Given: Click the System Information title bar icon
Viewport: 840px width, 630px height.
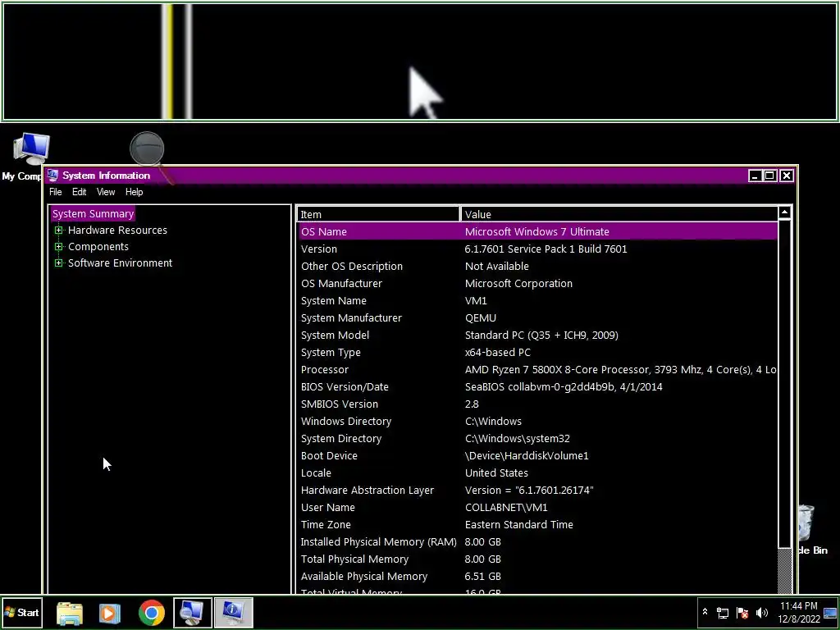Looking at the screenshot, I should [52, 176].
